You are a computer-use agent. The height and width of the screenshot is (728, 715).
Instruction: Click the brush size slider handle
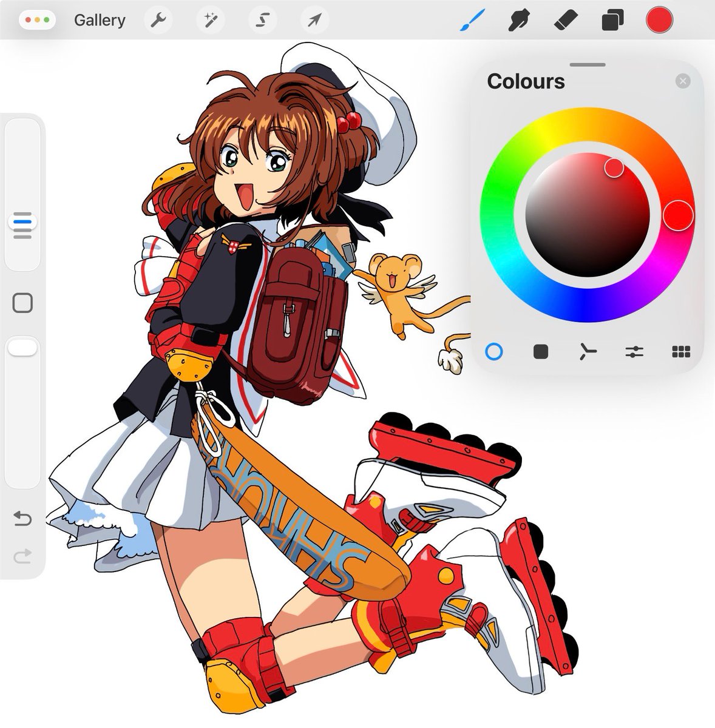click(22, 221)
